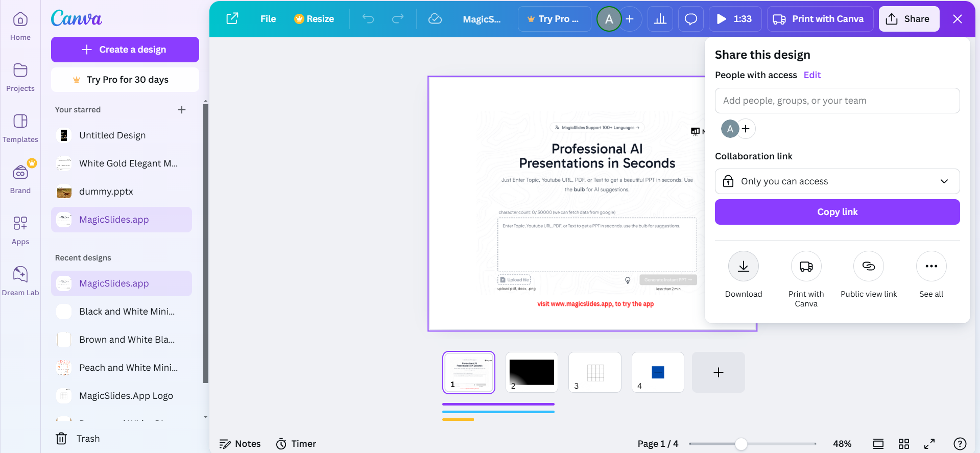This screenshot has height=453, width=980.
Task: Select page 2 thumbnail
Action: [x=532, y=372]
